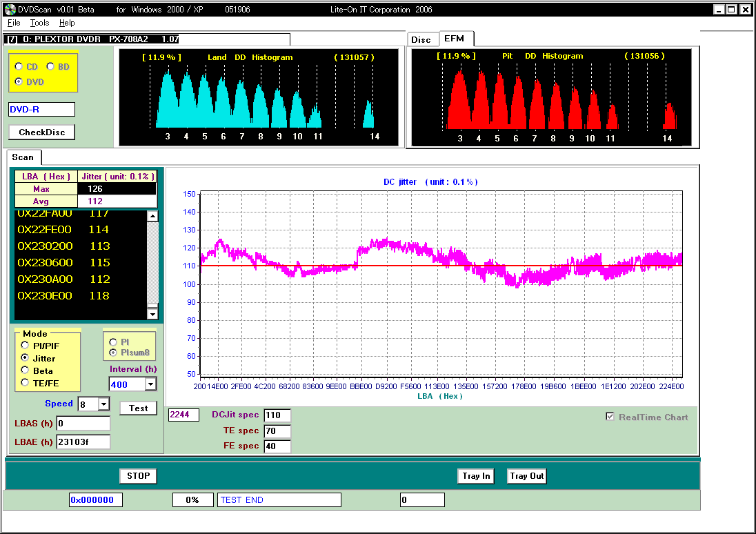756x534 pixels.
Task: Click the DVDScan disc icon in title bar
Action: (9, 10)
